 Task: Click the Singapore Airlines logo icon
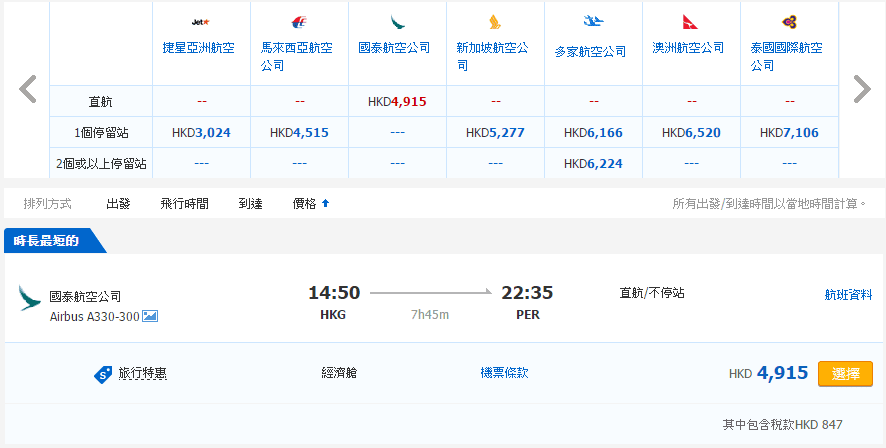(494, 22)
